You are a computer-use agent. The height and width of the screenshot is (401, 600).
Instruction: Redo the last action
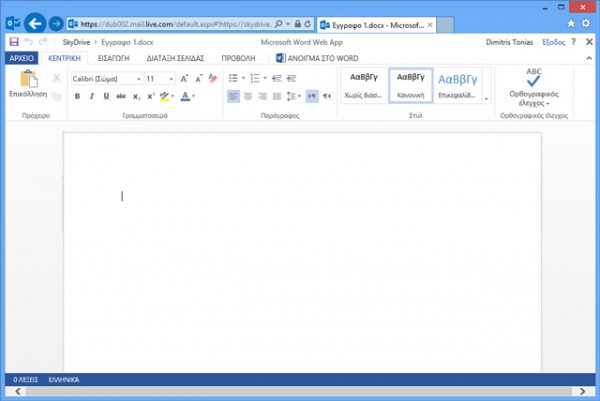click(43, 42)
